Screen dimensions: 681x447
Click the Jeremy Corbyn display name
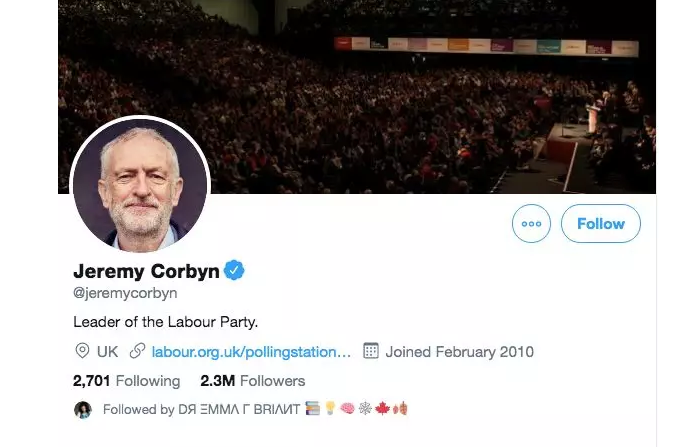click(146, 271)
